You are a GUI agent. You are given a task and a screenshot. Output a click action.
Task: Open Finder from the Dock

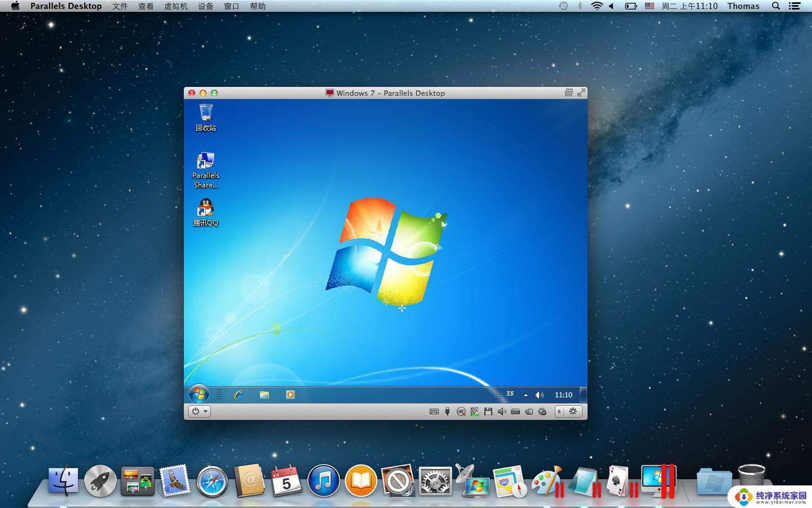pyautogui.click(x=63, y=481)
